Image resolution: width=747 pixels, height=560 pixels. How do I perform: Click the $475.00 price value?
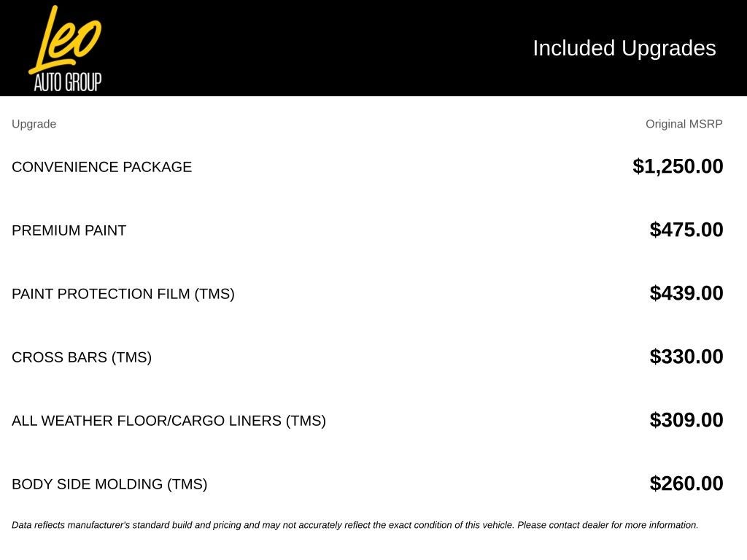tap(686, 230)
